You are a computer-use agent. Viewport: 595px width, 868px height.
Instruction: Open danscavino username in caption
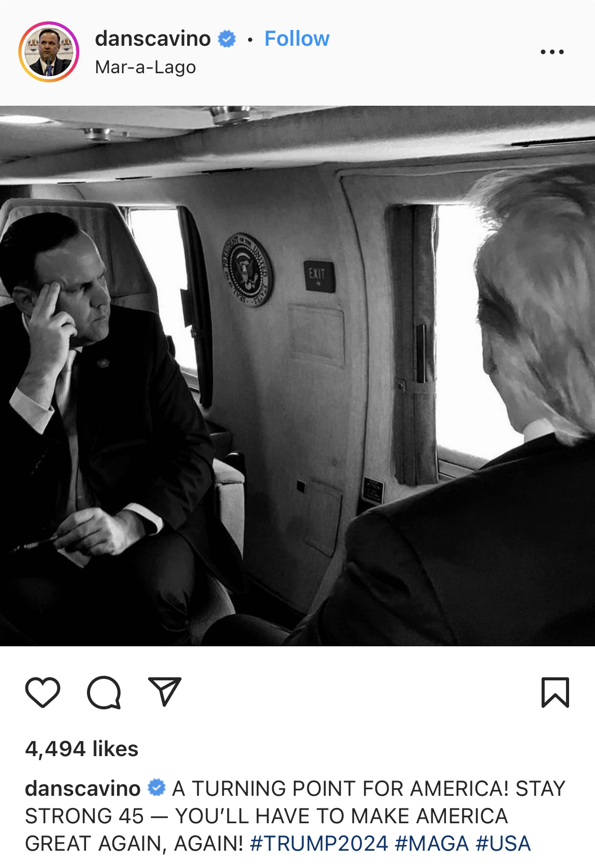pyautogui.click(x=82, y=789)
